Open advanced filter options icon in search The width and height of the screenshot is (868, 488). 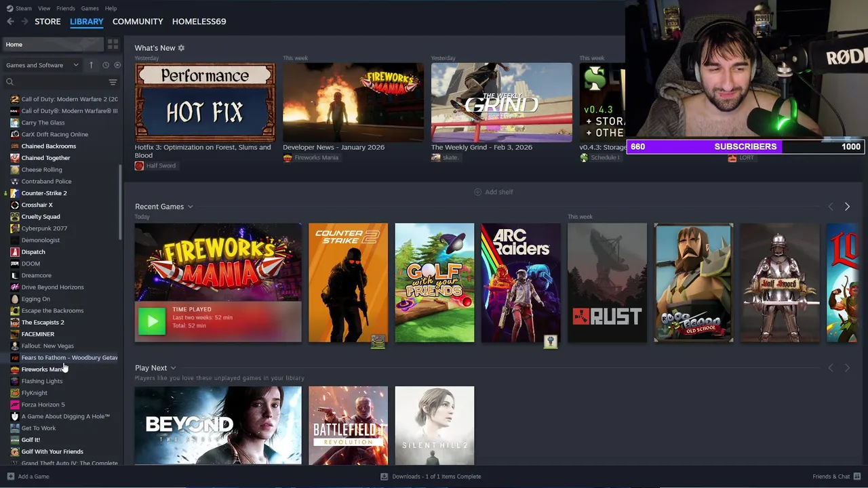point(113,82)
